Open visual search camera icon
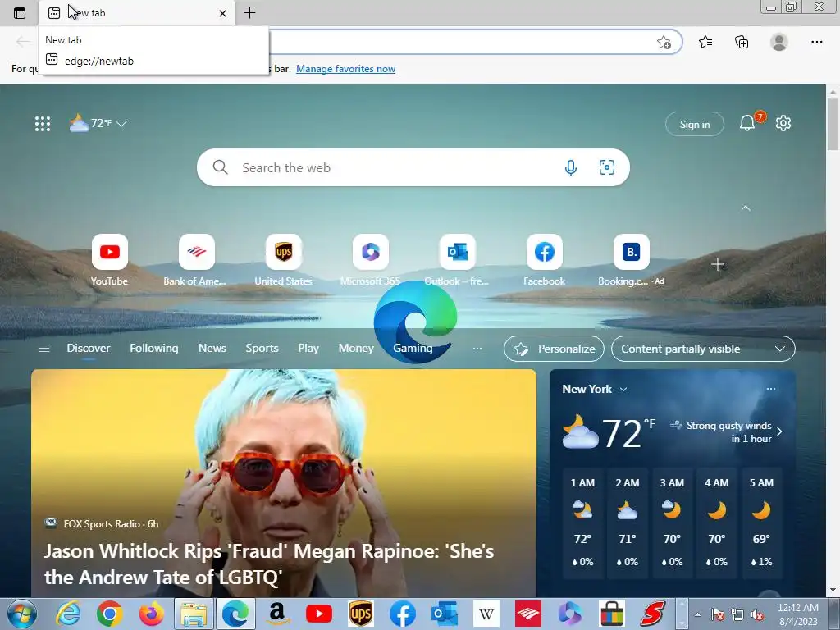The height and width of the screenshot is (630, 840). click(606, 167)
